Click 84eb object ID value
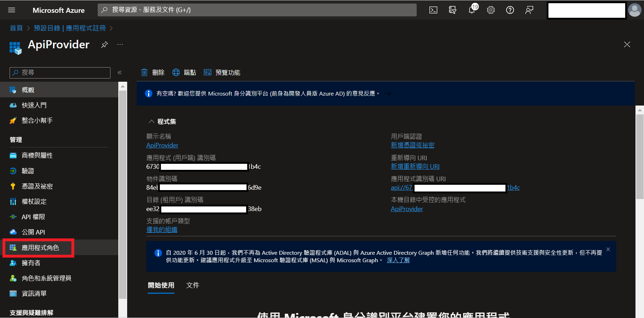Viewport: 644px width, 318px height. (204, 188)
